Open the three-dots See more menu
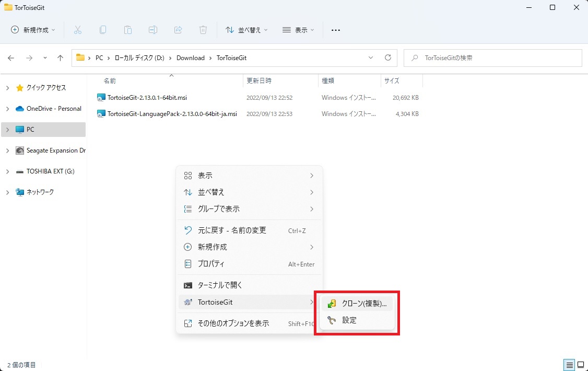Screen dimensions: 588x371 (336, 30)
